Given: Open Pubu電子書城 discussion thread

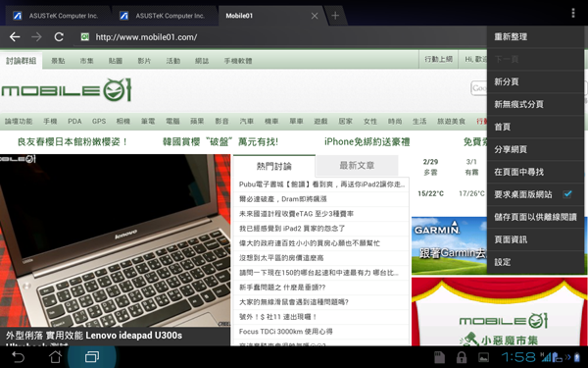Looking at the screenshot, I should tap(321, 184).
